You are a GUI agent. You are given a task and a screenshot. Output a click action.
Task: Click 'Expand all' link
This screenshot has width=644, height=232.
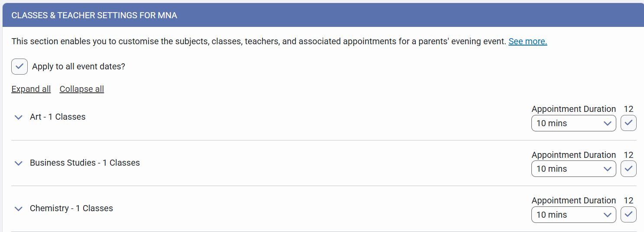coord(31,89)
